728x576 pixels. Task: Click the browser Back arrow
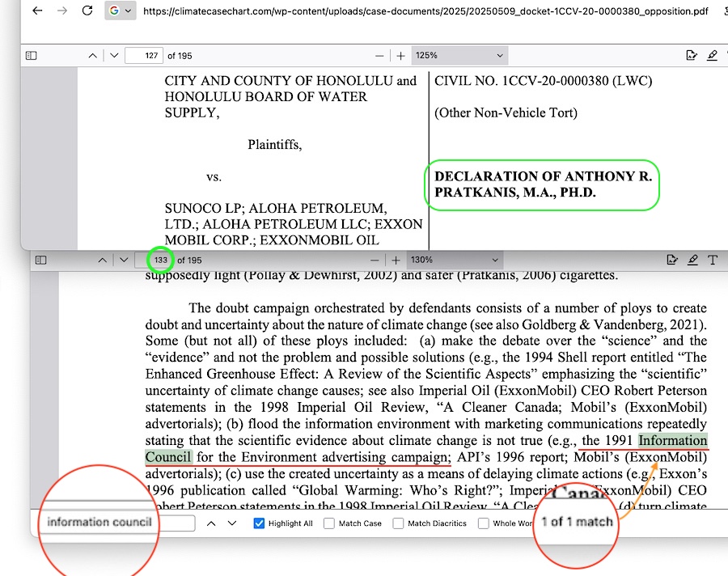pos(37,11)
